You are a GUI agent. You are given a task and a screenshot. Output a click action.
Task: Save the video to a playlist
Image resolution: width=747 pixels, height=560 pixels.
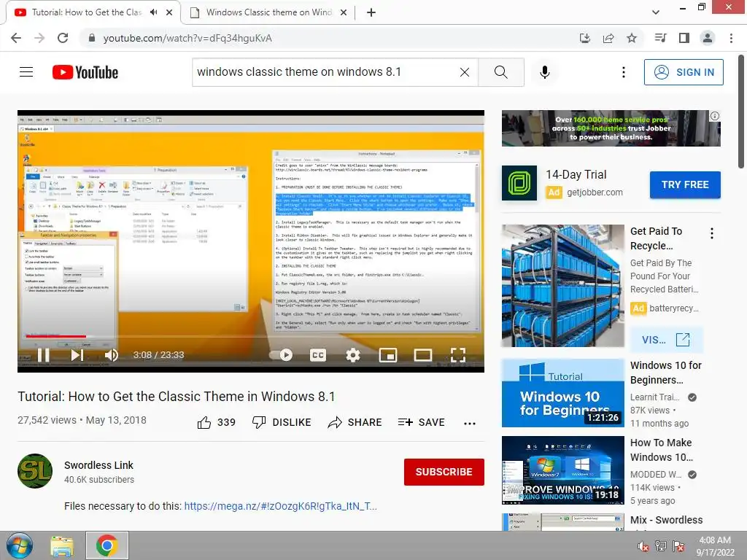(x=421, y=422)
